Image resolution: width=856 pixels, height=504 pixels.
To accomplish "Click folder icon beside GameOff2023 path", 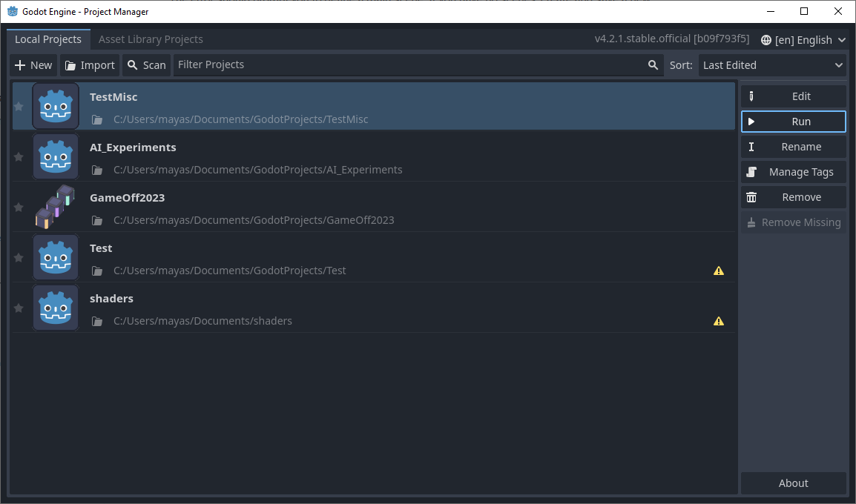I will point(97,220).
